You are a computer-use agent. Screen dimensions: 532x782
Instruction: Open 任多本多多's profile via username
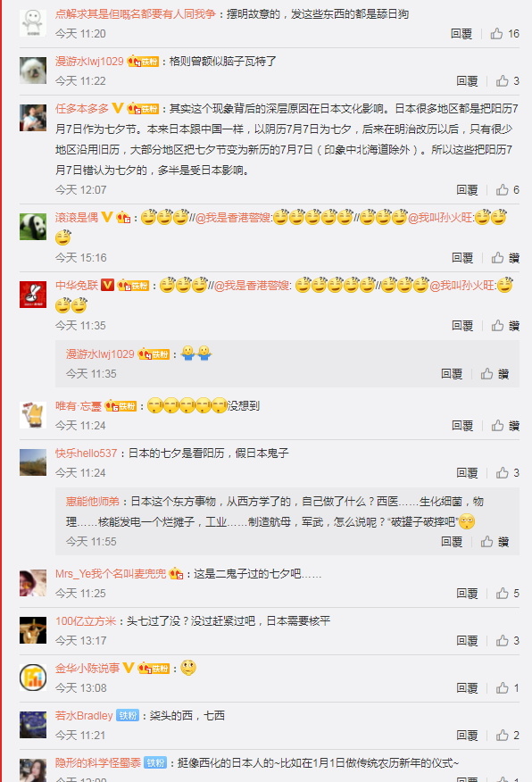pyautogui.click(x=82, y=109)
